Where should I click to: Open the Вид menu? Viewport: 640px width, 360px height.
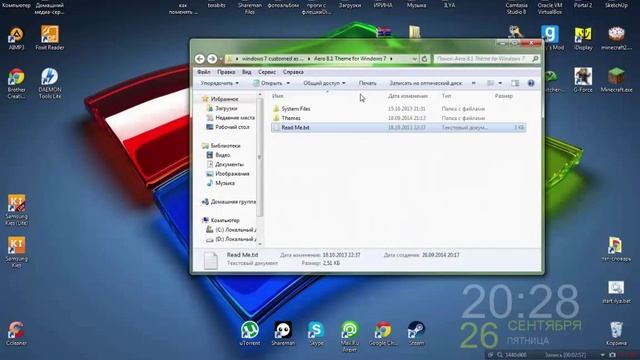pyautogui.click(x=247, y=72)
